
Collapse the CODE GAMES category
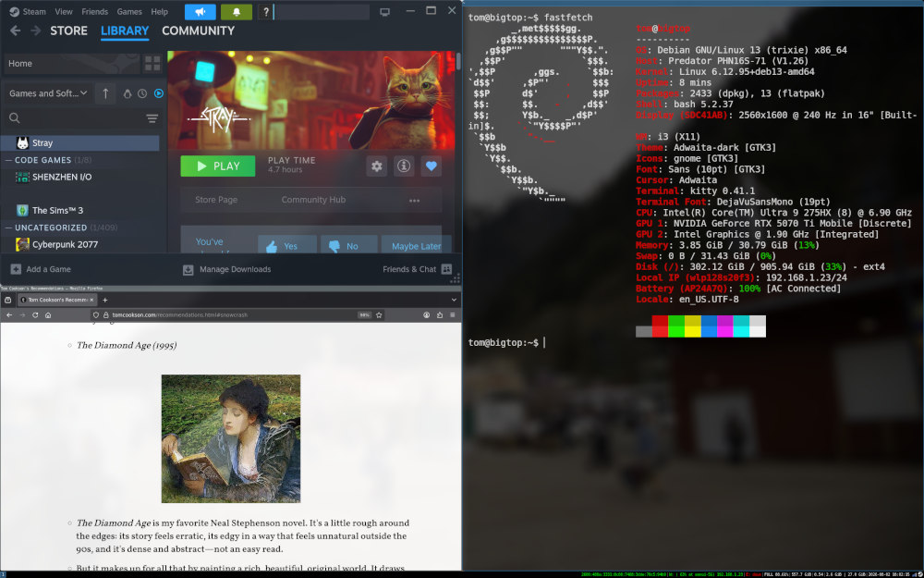8,160
